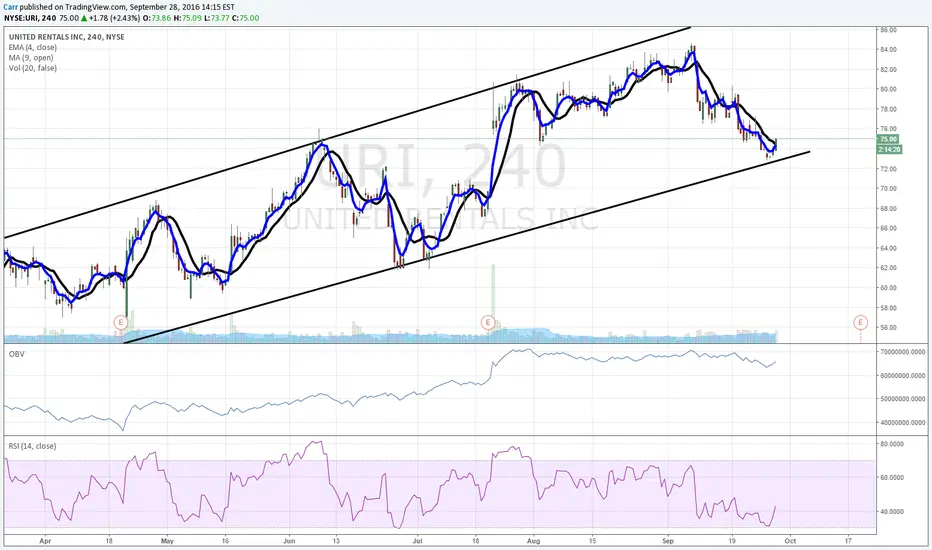932x550 pixels.
Task: Click the '40.0000' RSI axis label
Action: coord(892,511)
